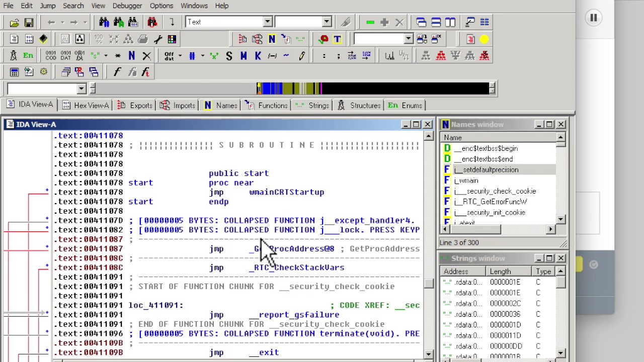Switch to the Enums tab
644x362 pixels.
pyautogui.click(x=405, y=105)
